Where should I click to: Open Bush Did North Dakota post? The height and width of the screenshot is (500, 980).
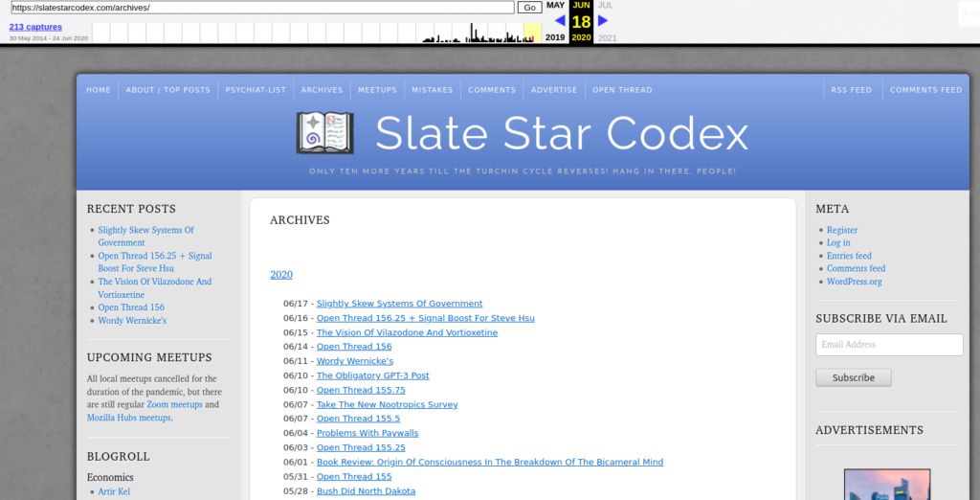(x=366, y=490)
